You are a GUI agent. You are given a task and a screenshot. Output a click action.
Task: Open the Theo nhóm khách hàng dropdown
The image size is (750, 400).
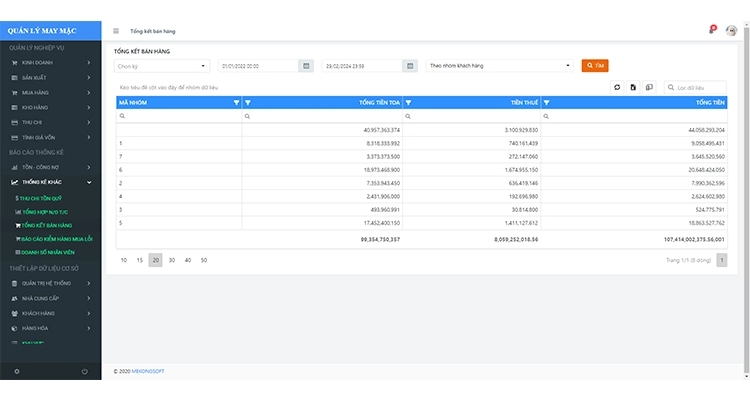(x=500, y=66)
